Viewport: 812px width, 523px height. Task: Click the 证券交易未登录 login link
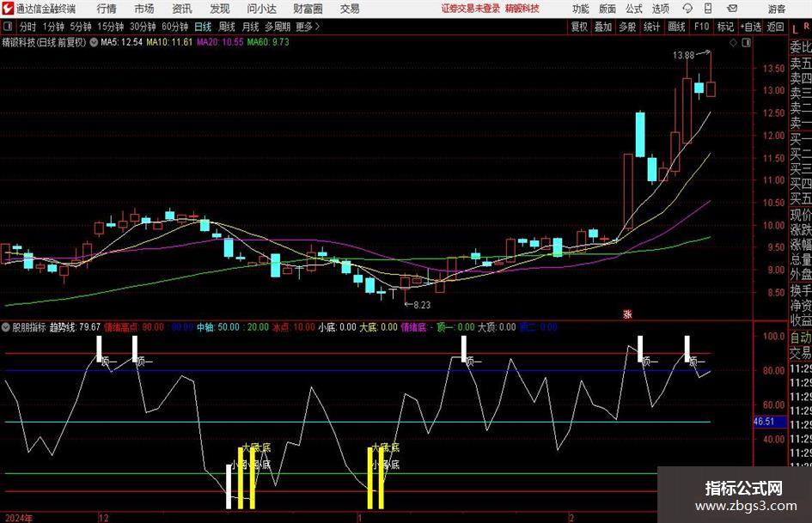pos(471,9)
